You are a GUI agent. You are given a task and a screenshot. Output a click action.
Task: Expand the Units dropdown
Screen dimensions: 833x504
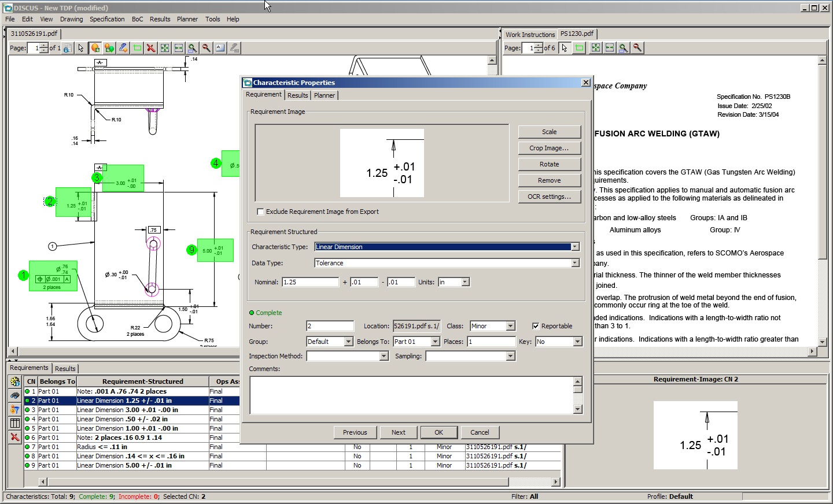(x=465, y=282)
